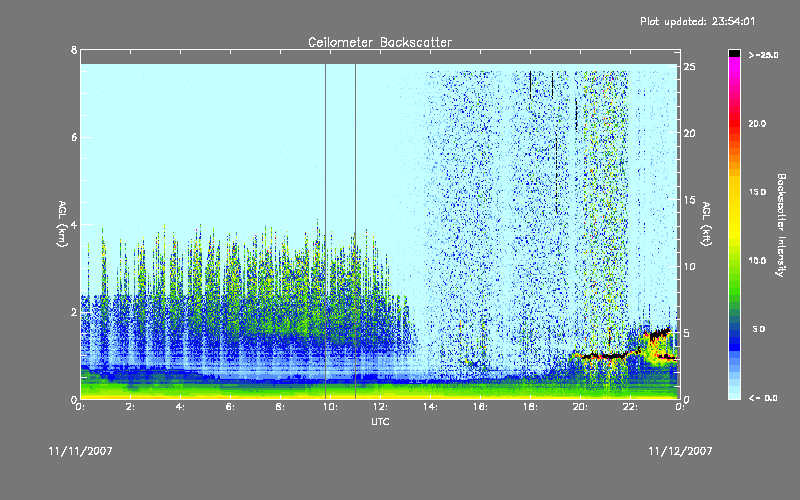Click the '10:' UTC hour tick
This screenshot has width=800, height=500.
coord(330,407)
